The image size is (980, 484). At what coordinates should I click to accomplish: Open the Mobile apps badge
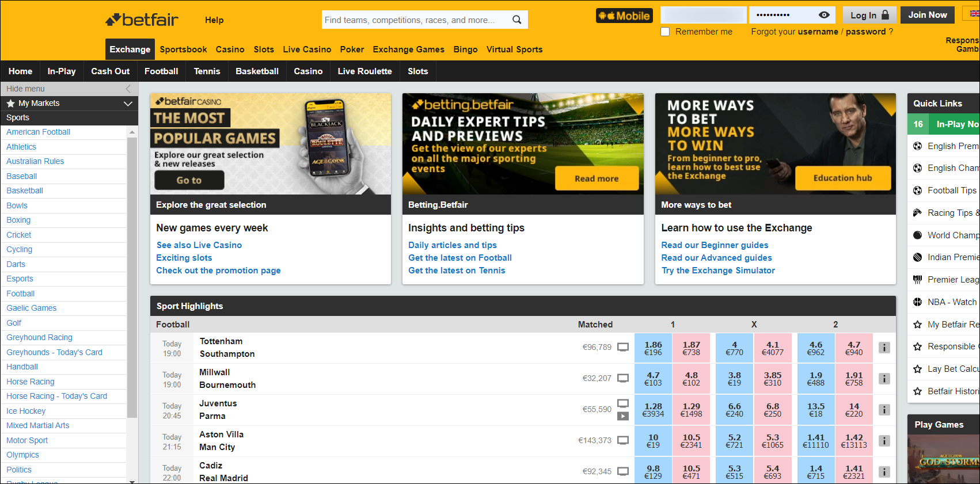click(624, 16)
